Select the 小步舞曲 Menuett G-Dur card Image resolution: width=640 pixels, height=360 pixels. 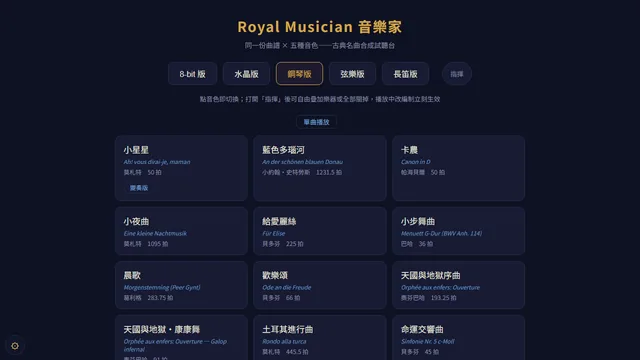(458, 231)
